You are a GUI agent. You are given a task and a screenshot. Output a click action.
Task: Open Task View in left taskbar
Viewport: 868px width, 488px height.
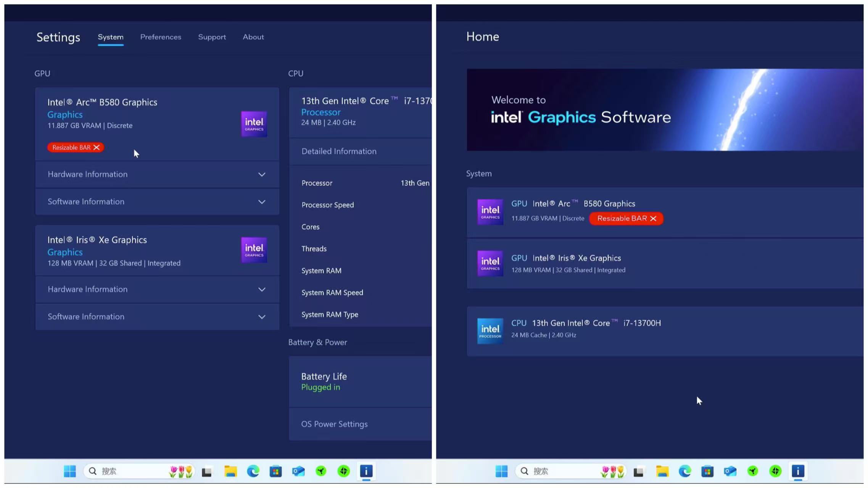click(x=207, y=472)
